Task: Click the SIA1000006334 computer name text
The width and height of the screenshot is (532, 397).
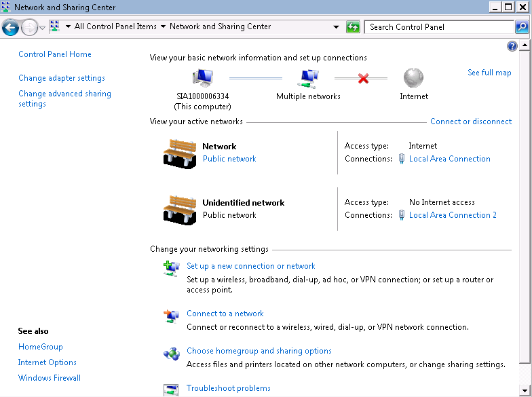Action: click(x=202, y=96)
